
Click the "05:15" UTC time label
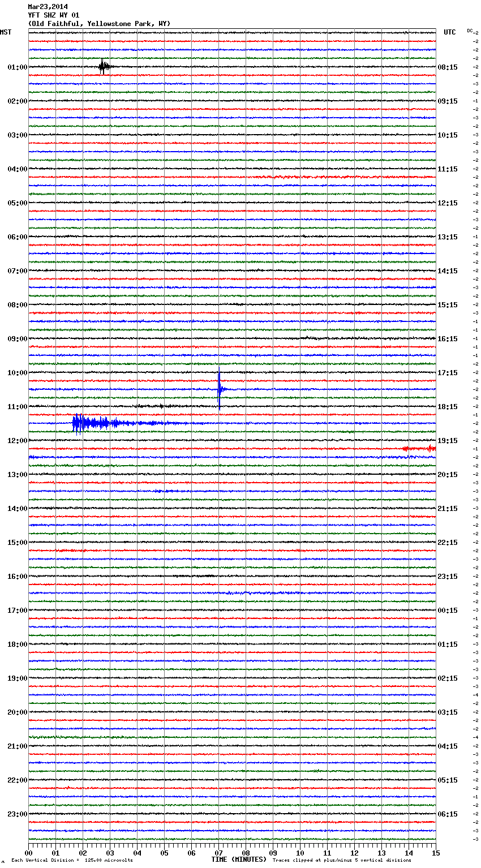point(448,780)
